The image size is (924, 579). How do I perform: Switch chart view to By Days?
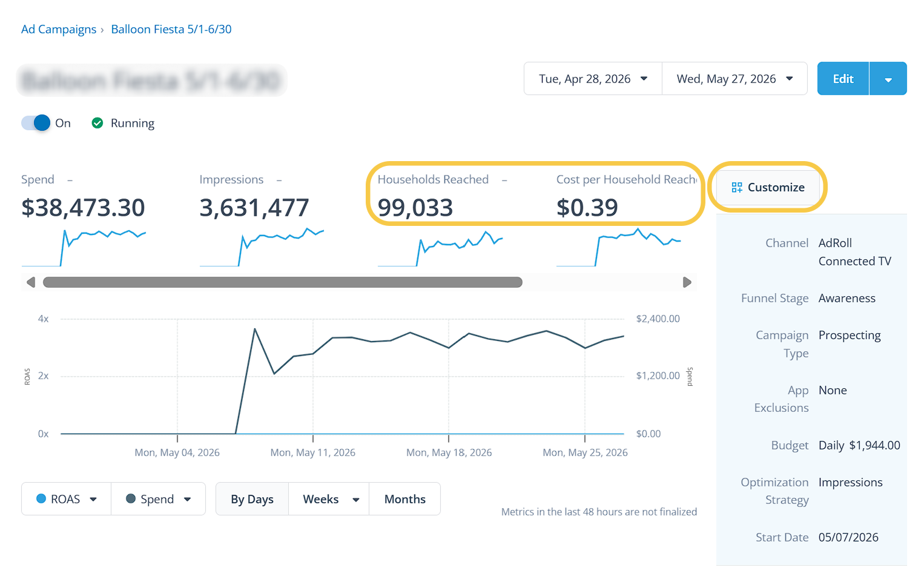point(252,499)
